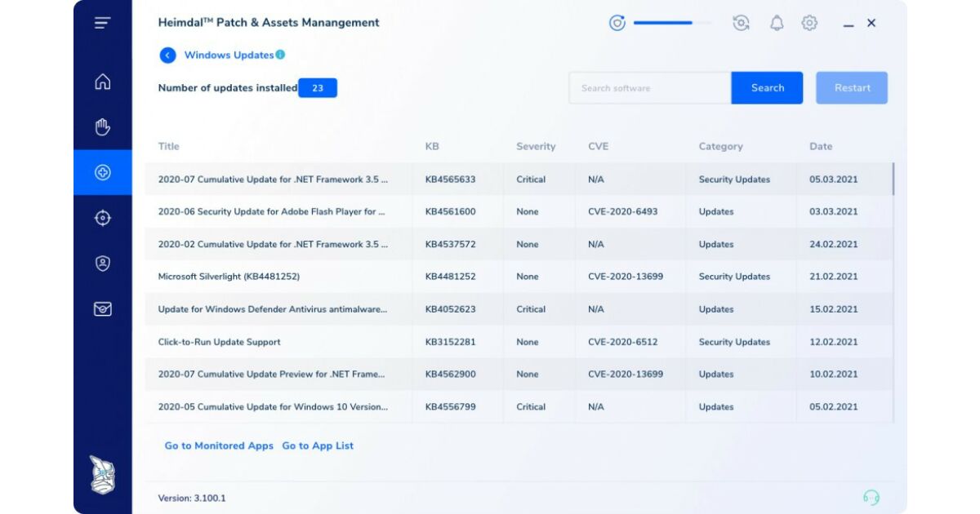Open notifications bell icon
This screenshot has height=514, width=980.
(x=777, y=23)
